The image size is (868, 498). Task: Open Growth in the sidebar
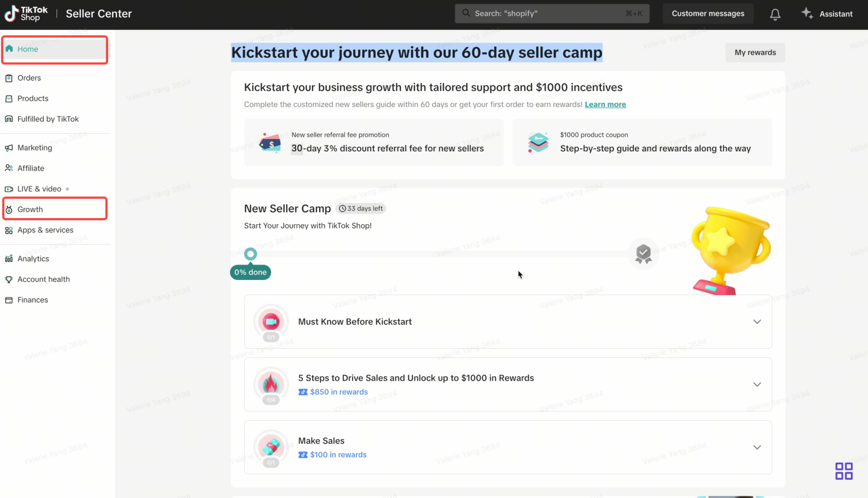click(x=30, y=210)
